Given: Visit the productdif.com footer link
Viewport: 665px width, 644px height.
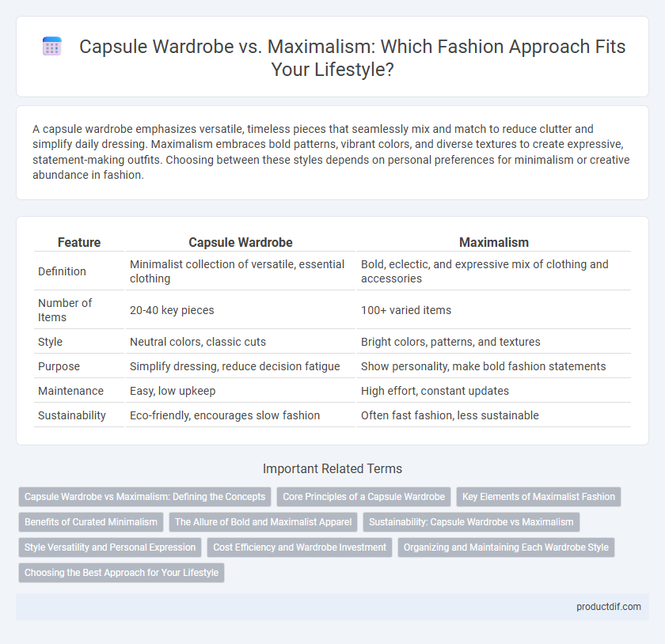Looking at the screenshot, I should coord(608,607).
